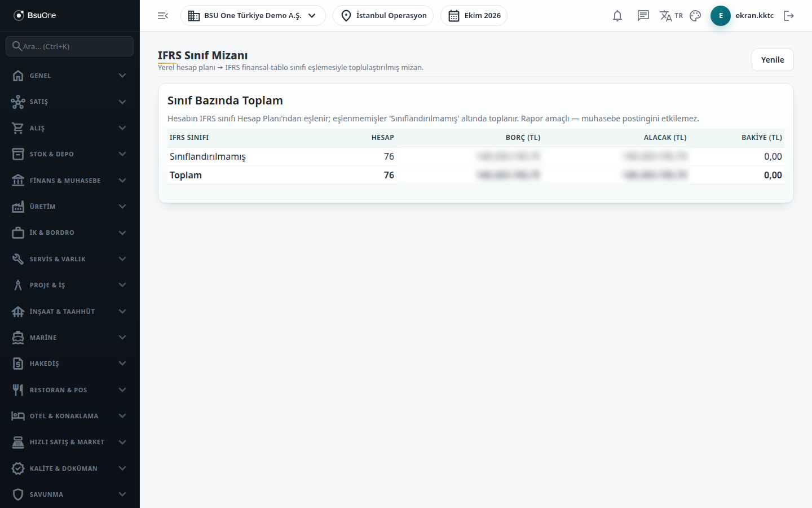This screenshot has width=812, height=508.
Task: Expand the HAKEDİŞ section chevron
Action: (122, 364)
